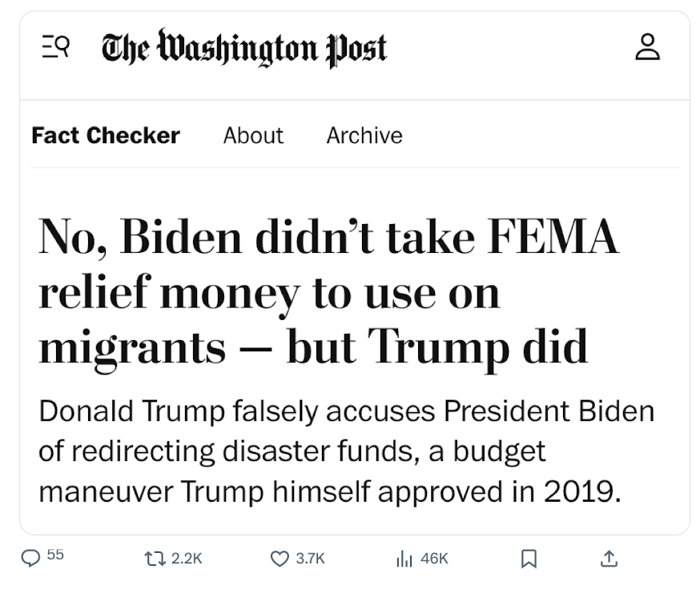Click the 3.7K likes count
The image size is (700, 597).
310,559
